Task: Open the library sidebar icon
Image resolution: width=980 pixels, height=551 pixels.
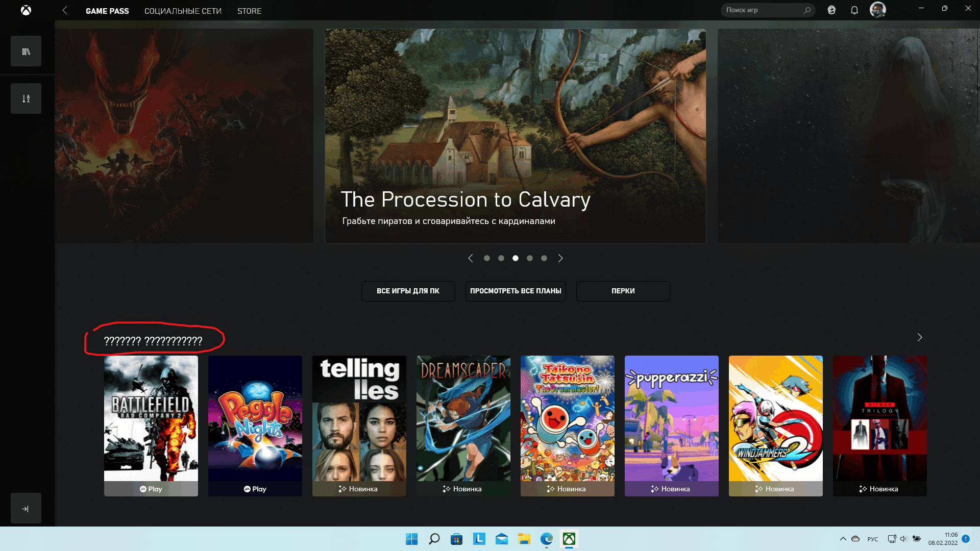Action: 26,51
